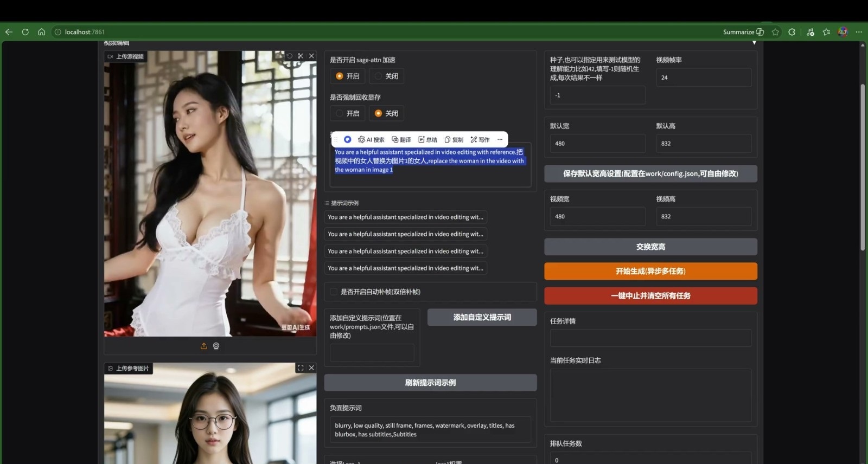Switch to webcam source icon under video
Viewport: 868px width, 464px height.
click(x=216, y=346)
